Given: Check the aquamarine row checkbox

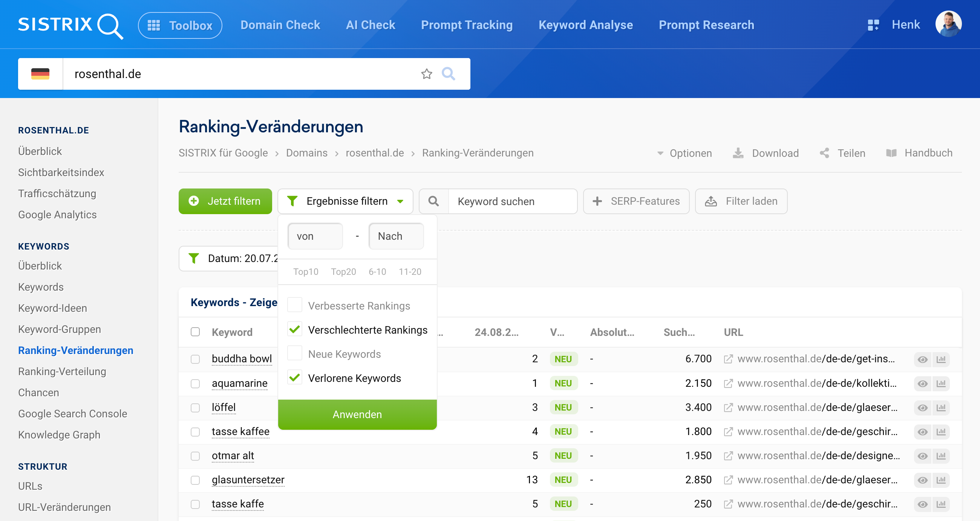Looking at the screenshot, I should (195, 383).
